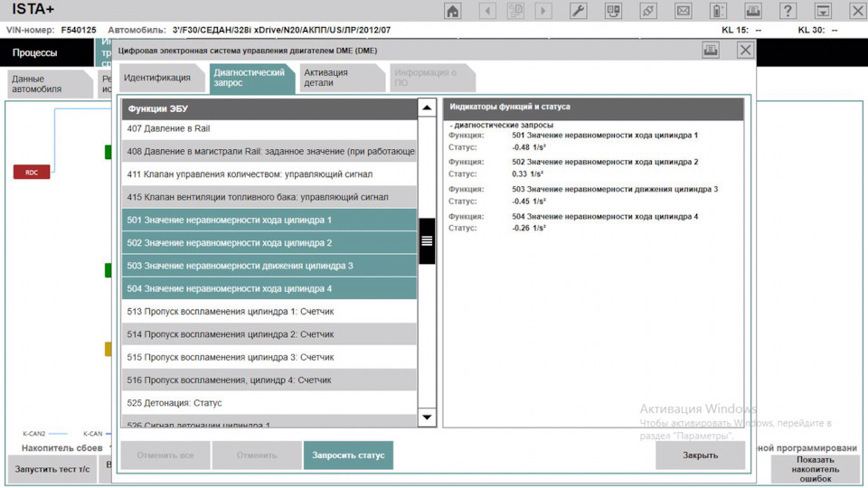Viewport: 868px width, 488px height.
Task: Open the copy pages icon in toolbar
Action: coord(515,11)
